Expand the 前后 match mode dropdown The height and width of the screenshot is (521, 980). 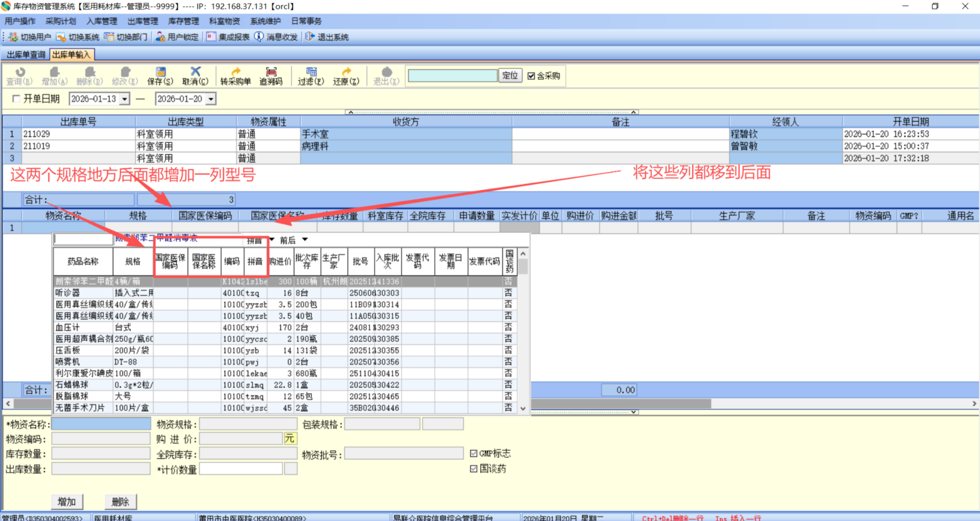click(305, 240)
